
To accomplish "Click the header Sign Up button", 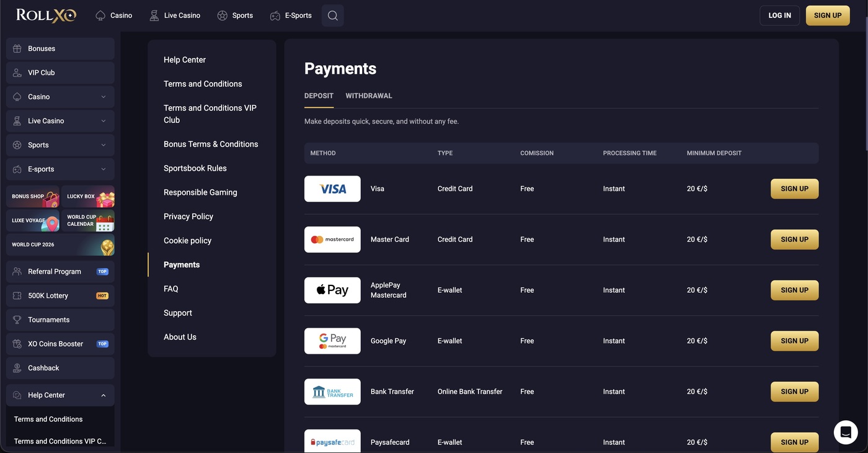I will (x=828, y=16).
